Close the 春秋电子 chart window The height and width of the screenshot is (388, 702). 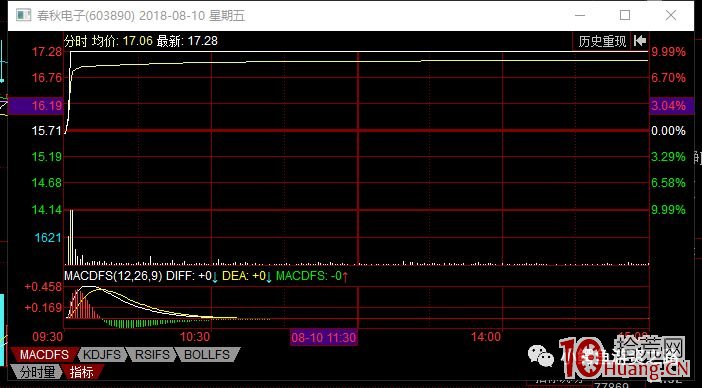tap(670, 15)
